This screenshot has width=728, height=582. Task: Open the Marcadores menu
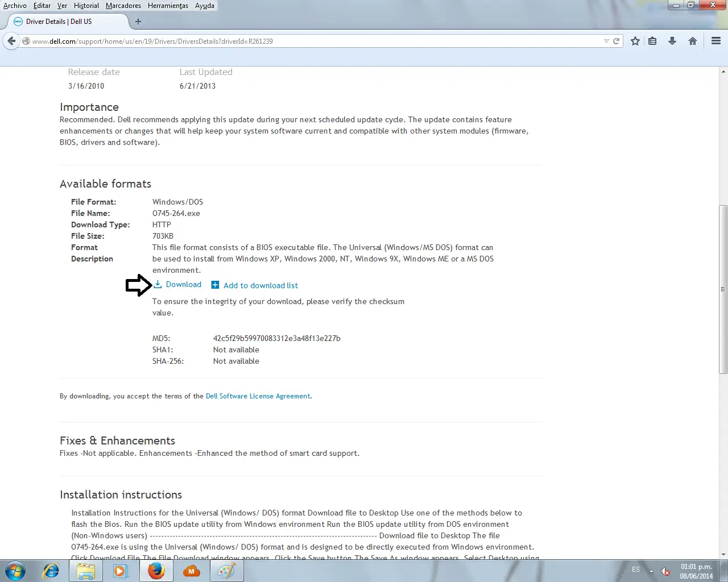[123, 6]
